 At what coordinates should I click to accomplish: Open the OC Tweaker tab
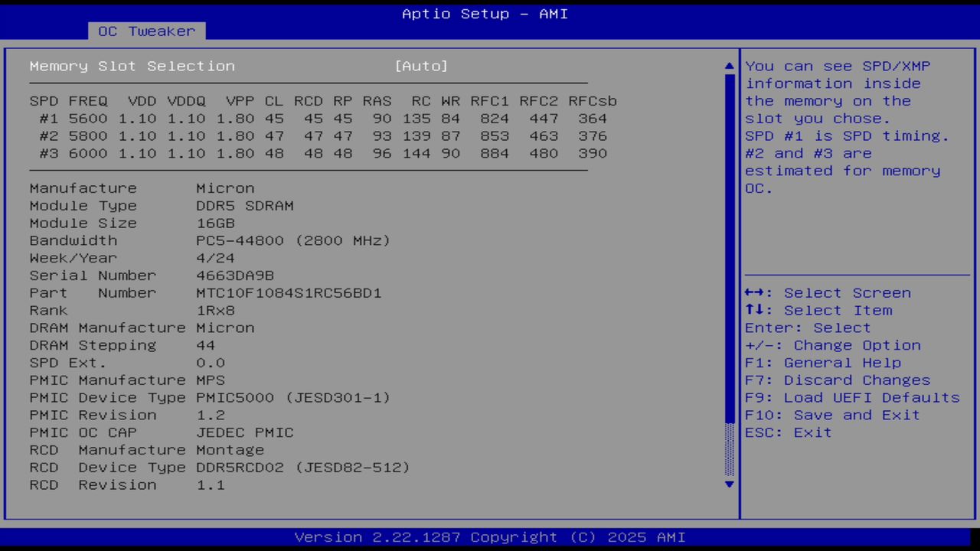(x=146, y=31)
